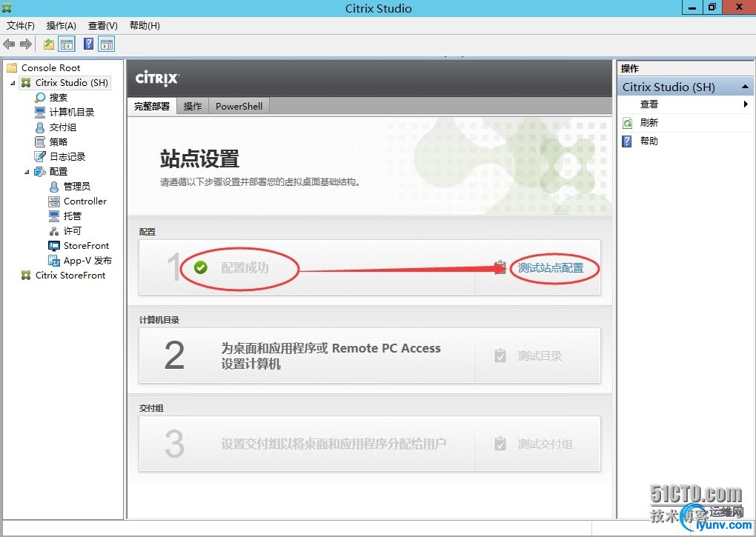Click the 搜索 magnifier icon

pyautogui.click(x=40, y=98)
